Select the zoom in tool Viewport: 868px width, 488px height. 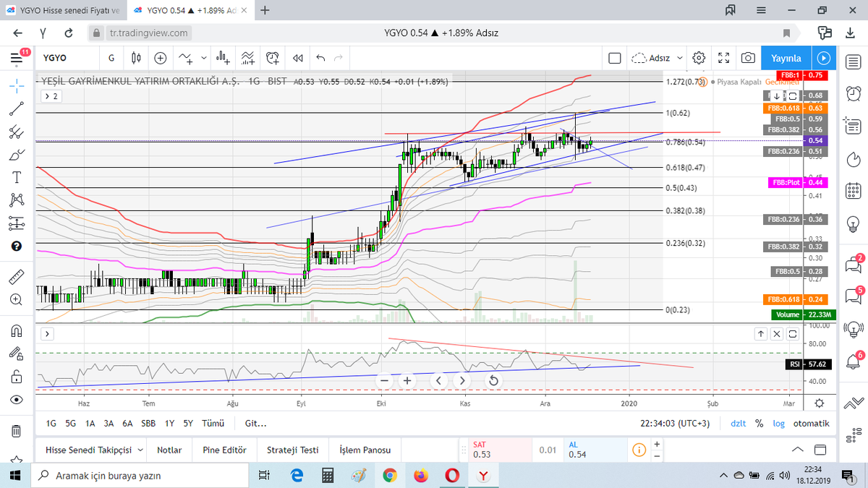17,300
